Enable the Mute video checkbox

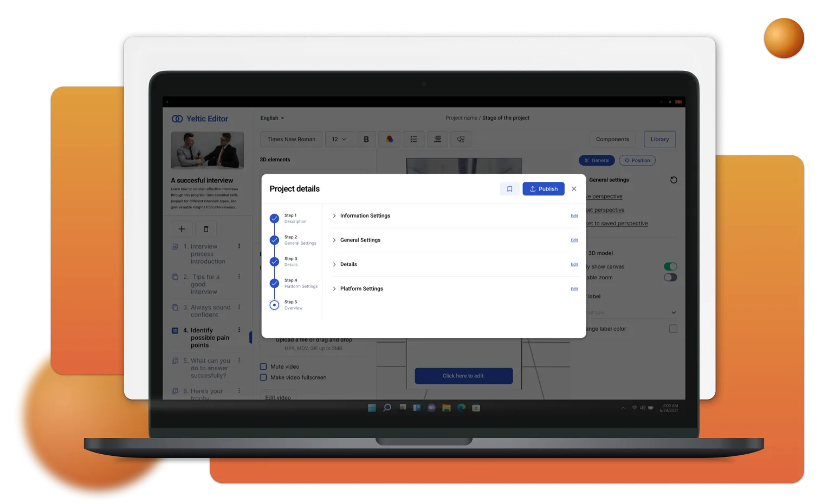(x=263, y=366)
